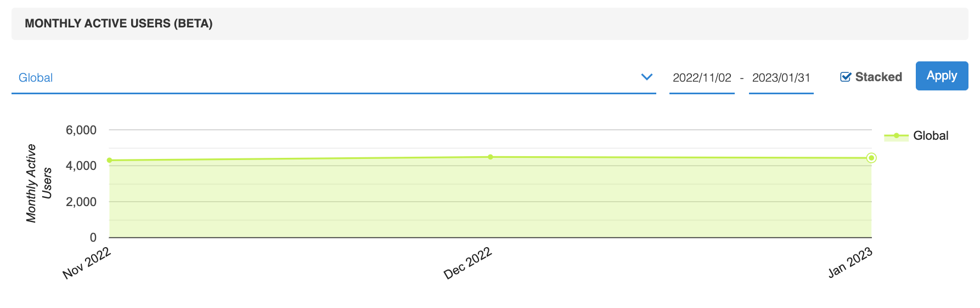The height and width of the screenshot is (308, 980).
Task: Select the Nov 2022 data point
Action: [110, 161]
